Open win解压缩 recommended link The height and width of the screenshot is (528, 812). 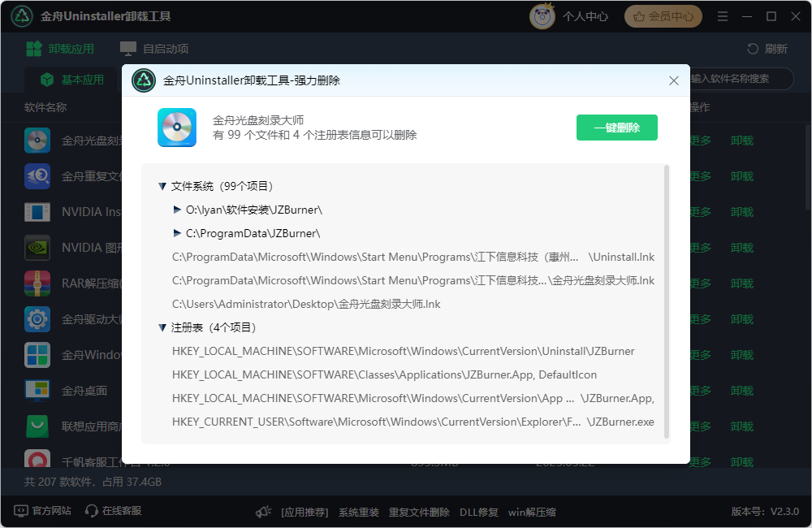point(532,513)
